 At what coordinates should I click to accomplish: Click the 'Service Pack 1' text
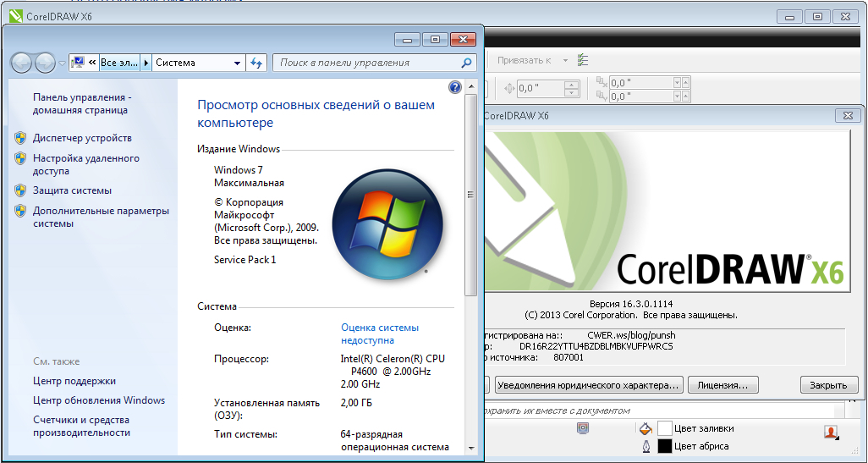[x=244, y=260]
